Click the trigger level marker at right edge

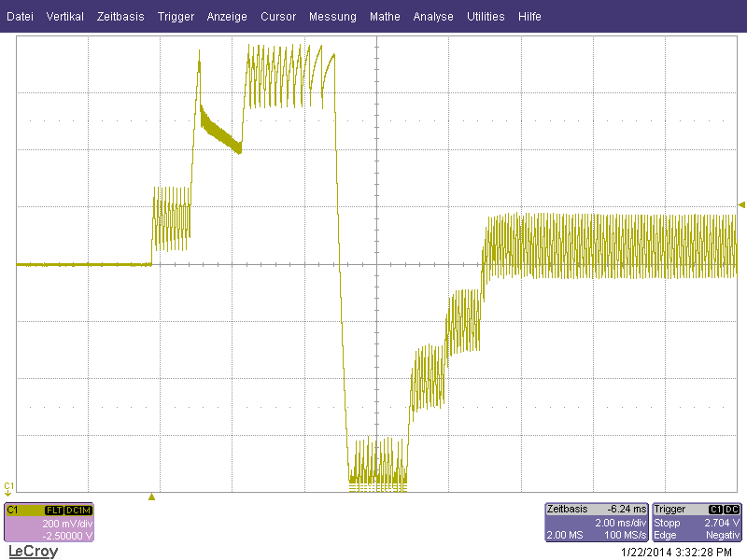(741, 204)
